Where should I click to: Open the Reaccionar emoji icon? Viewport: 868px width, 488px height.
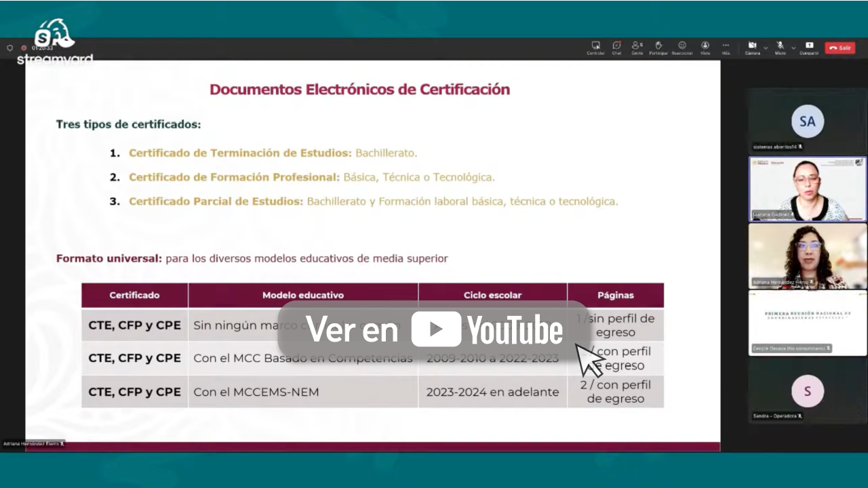point(682,47)
